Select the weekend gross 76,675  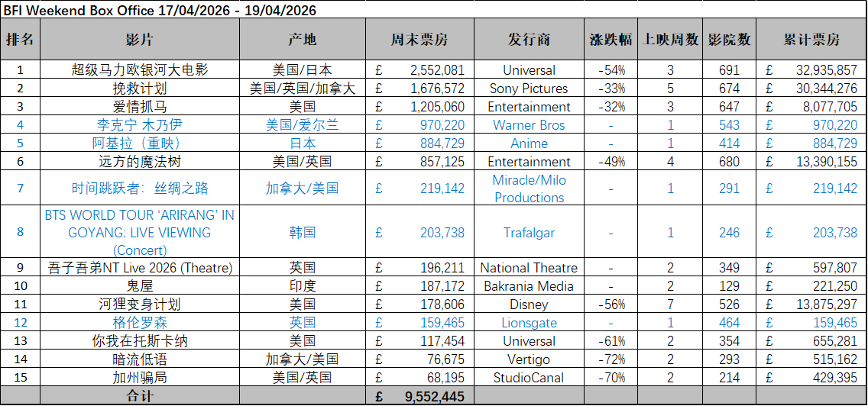point(419,359)
